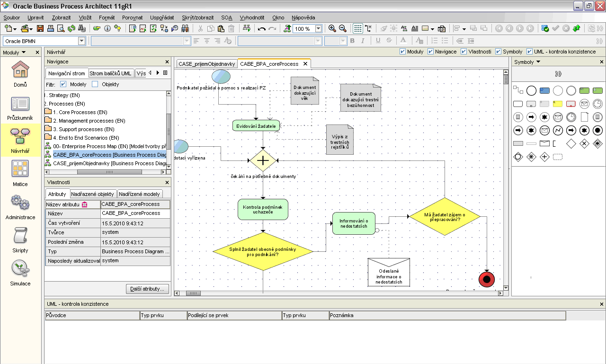Toggle the Symboly checkbox

[499, 52]
